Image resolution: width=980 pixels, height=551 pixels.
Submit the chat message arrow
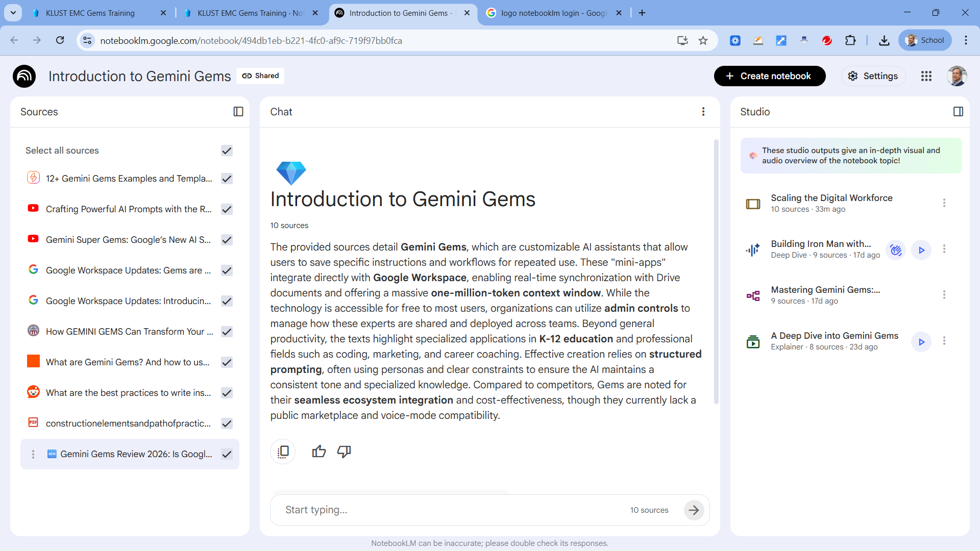tap(694, 510)
